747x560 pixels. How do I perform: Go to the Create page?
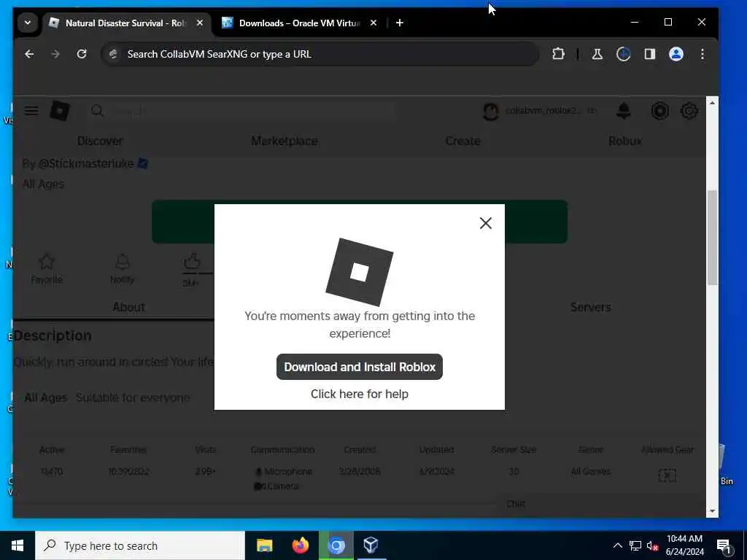point(462,141)
